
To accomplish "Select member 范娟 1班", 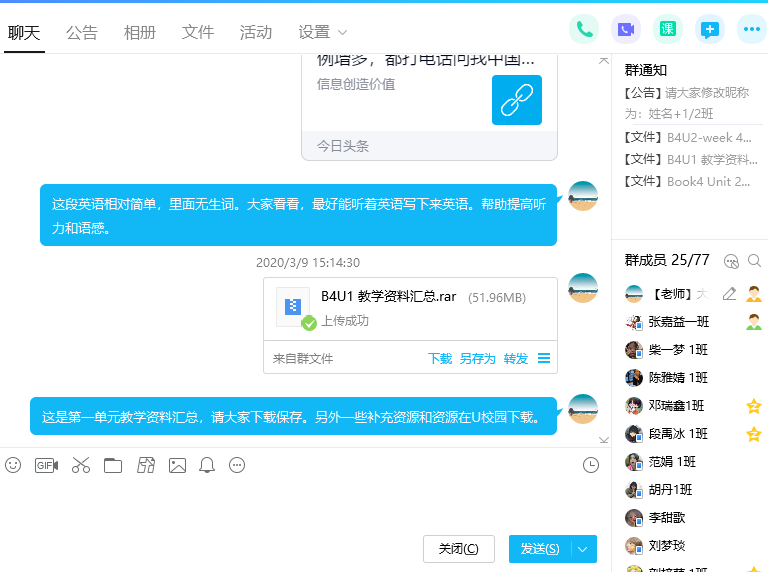I will pos(691,462).
